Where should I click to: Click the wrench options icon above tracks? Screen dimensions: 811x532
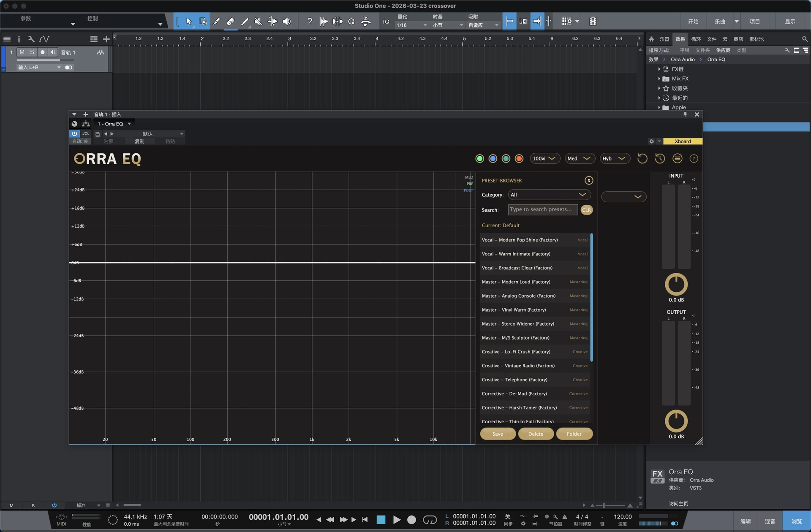point(31,39)
